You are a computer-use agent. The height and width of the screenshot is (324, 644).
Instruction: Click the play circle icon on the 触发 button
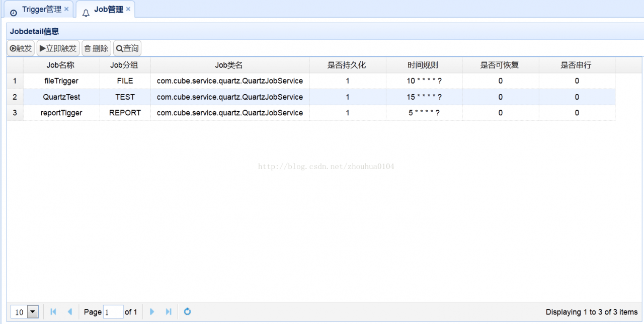[12, 48]
